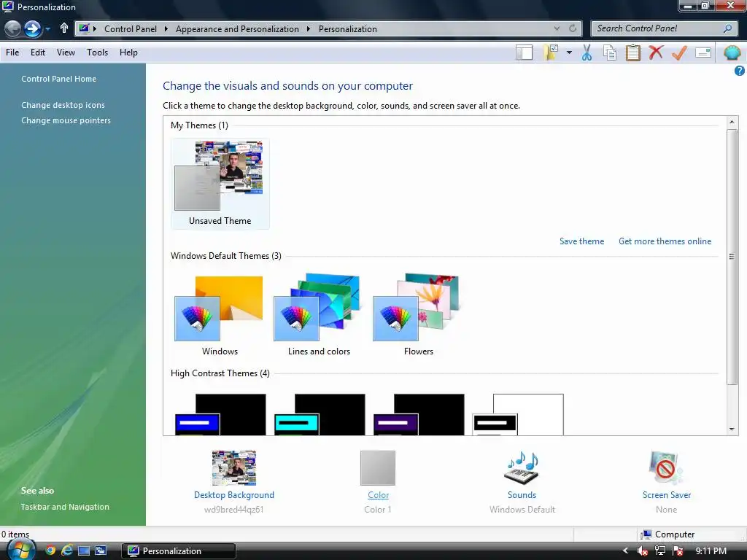Click the Back navigation arrow

pyautogui.click(x=13, y=29)
